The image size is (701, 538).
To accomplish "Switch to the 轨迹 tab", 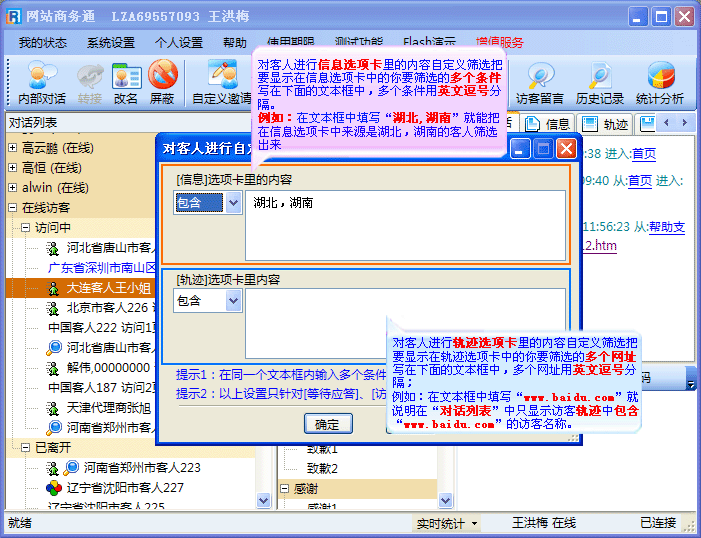I will (606, 124).
